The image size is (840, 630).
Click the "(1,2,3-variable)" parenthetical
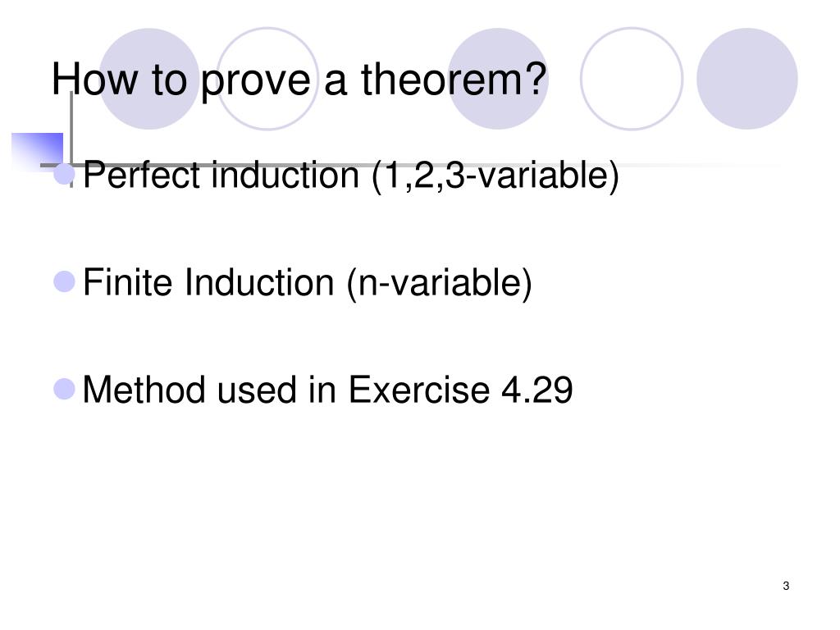coord(495,176)
